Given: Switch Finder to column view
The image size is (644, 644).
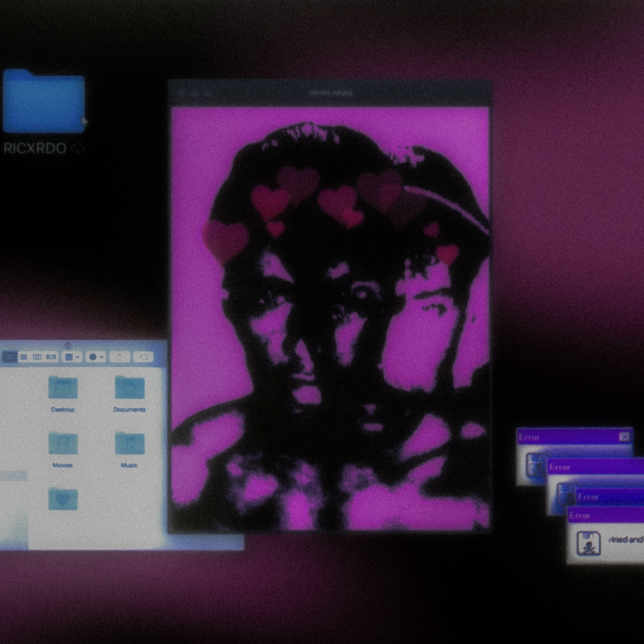Looking at the screenshot, I should [37, 357].
